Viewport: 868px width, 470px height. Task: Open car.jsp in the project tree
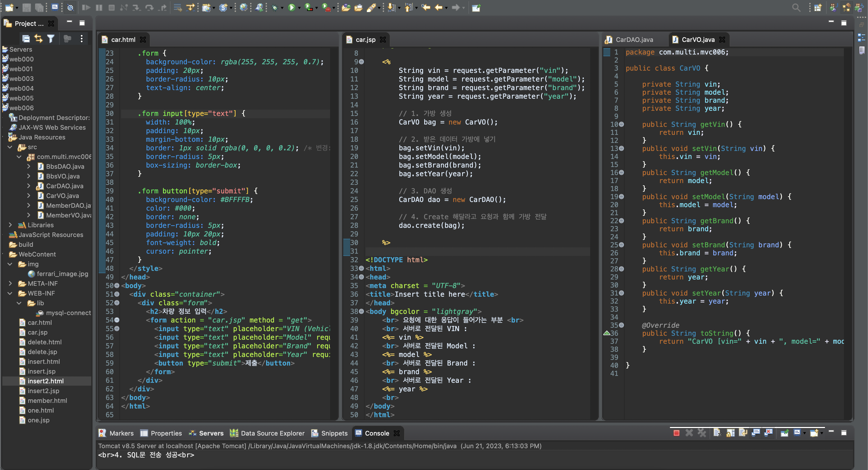point(37,332)
